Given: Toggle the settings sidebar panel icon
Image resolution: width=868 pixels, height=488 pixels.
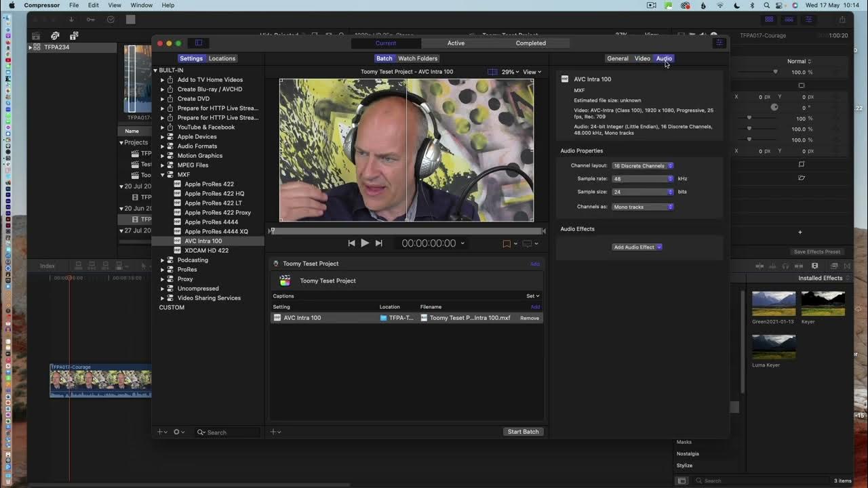Looking at the screenshot, I should pos(199,43).
